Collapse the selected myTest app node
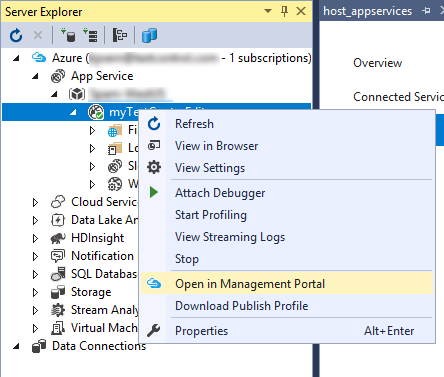 (x=73, y=112)
